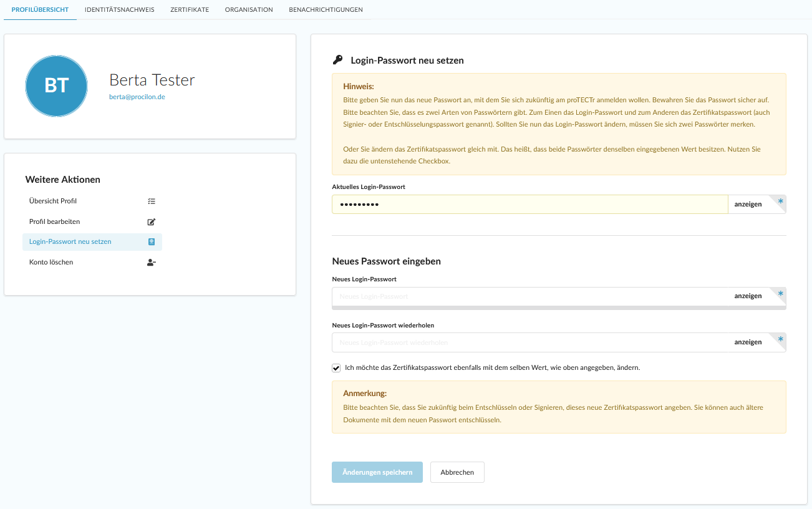Switch to the Zertifikate tab
This screenshot has width=812, height=509.
tap(190, 10)
